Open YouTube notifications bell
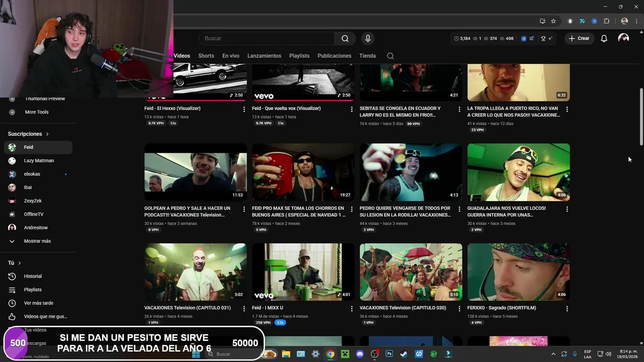644x362 pixels. tap(604, 38)
